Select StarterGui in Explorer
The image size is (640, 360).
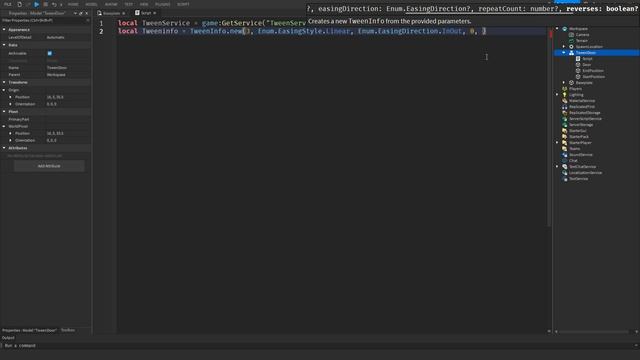578,131
